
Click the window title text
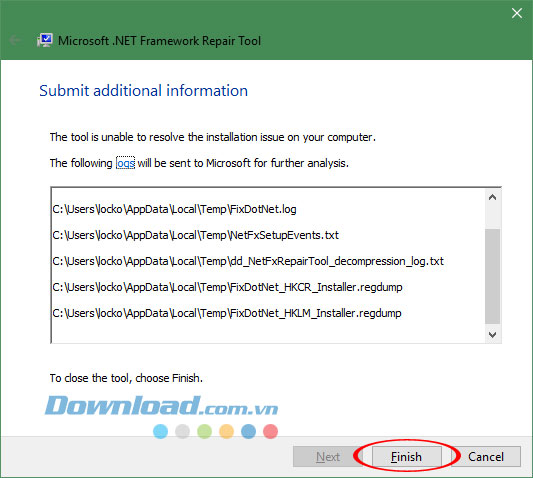[159, 41]
